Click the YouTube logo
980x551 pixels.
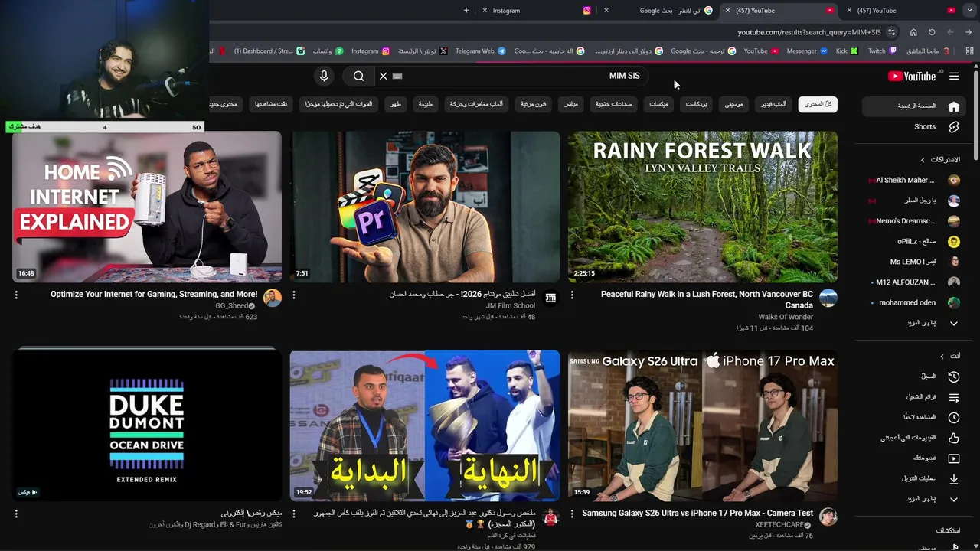pos(912,76)
